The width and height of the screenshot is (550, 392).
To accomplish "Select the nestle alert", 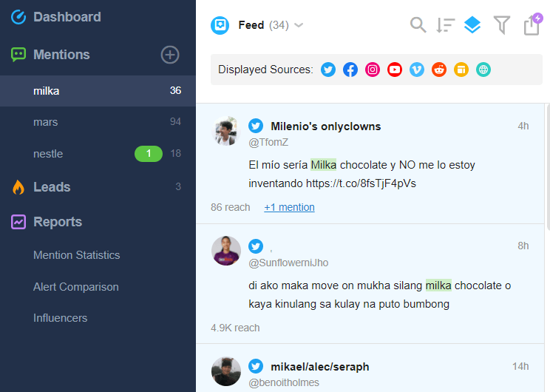I will [x=98, y=153].
